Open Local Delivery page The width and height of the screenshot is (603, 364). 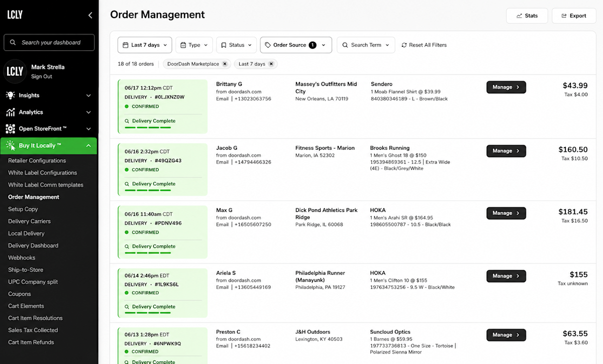pos(27,233)
